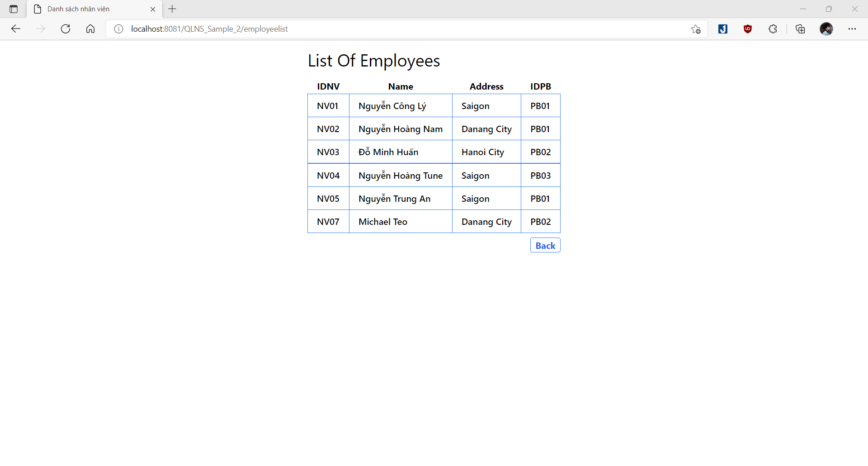Screen dimensions: 868x466
Task: Click the name Michael Teo
Action: [383, 222]
